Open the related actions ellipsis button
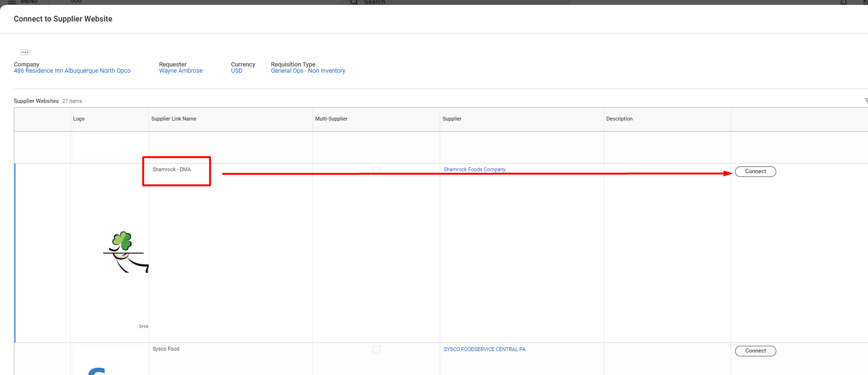Viewport: 868px width, 375px height. tap(25, 52)
